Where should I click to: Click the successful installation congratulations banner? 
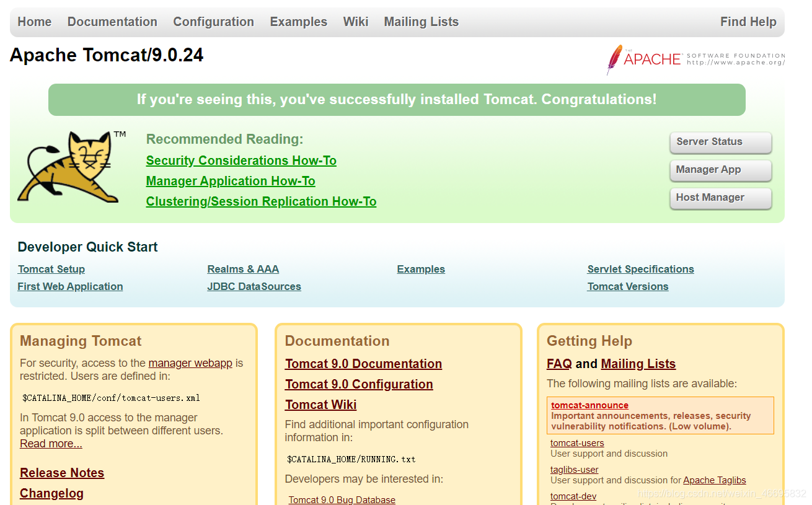point(397,100)
